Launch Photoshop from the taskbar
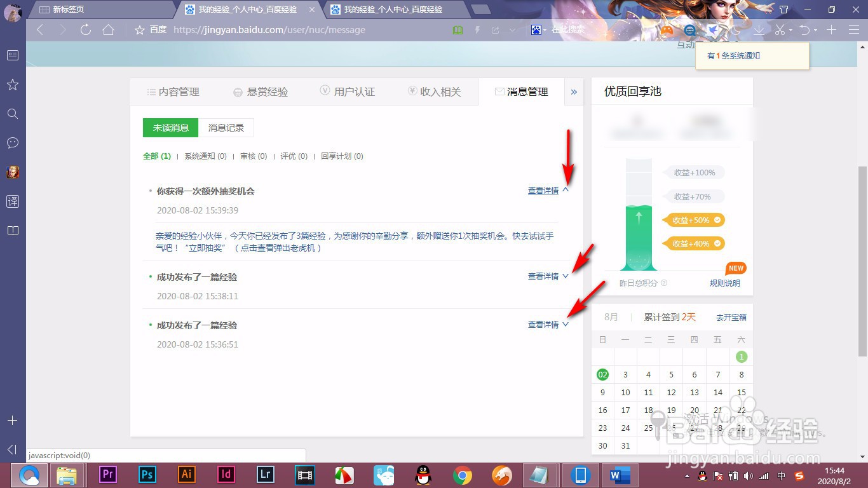The width and height of the screenshot is (868, 488). 146,475
